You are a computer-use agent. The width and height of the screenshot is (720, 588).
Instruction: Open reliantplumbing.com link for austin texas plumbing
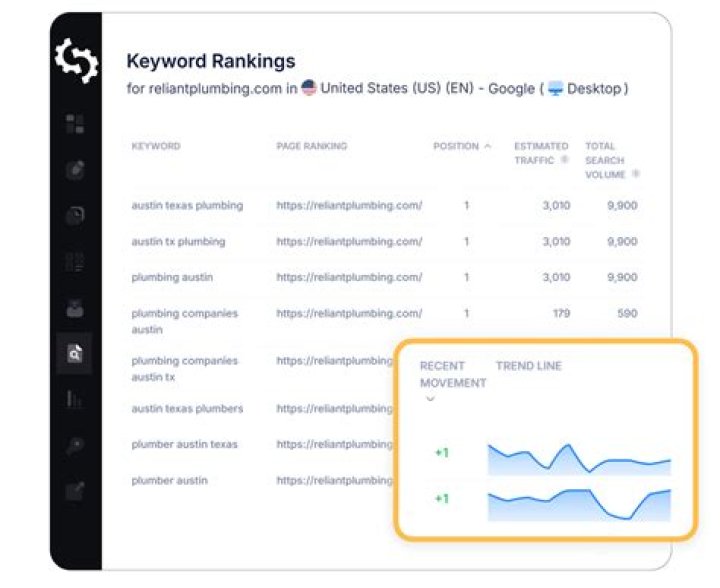click(x=349, y=206)
